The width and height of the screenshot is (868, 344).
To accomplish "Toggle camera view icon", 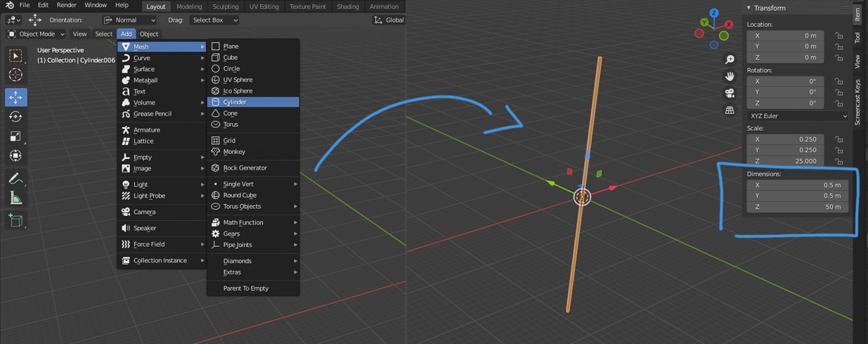I will [730, 93].
